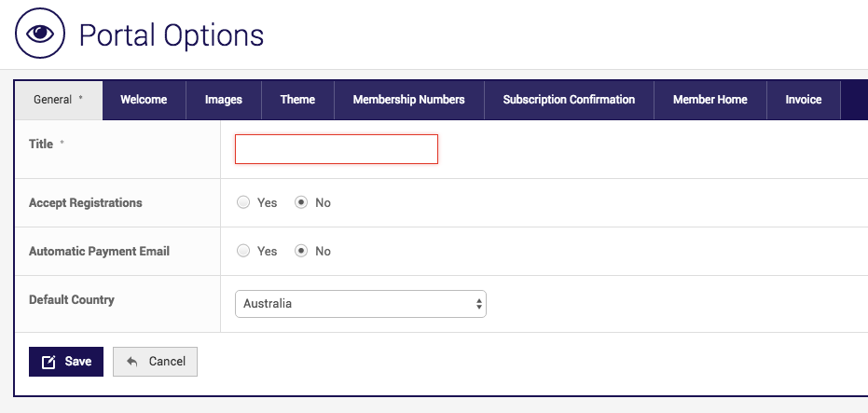Click the Title text input field
Viewport: 868px width, 413px height.
pyautogui.click(x=336, y=149)
